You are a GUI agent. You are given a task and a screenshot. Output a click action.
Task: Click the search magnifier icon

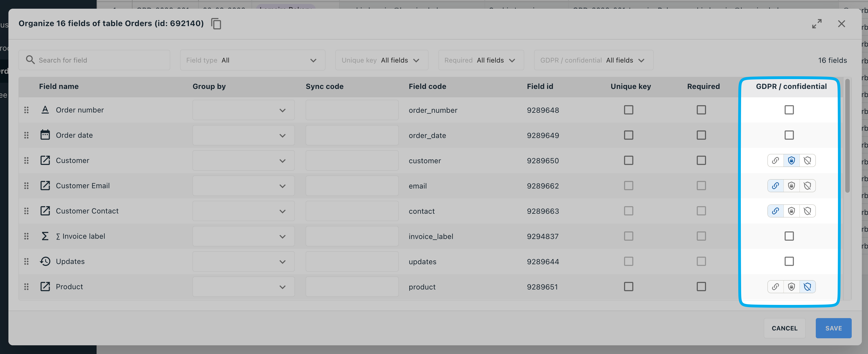[30, 60]
